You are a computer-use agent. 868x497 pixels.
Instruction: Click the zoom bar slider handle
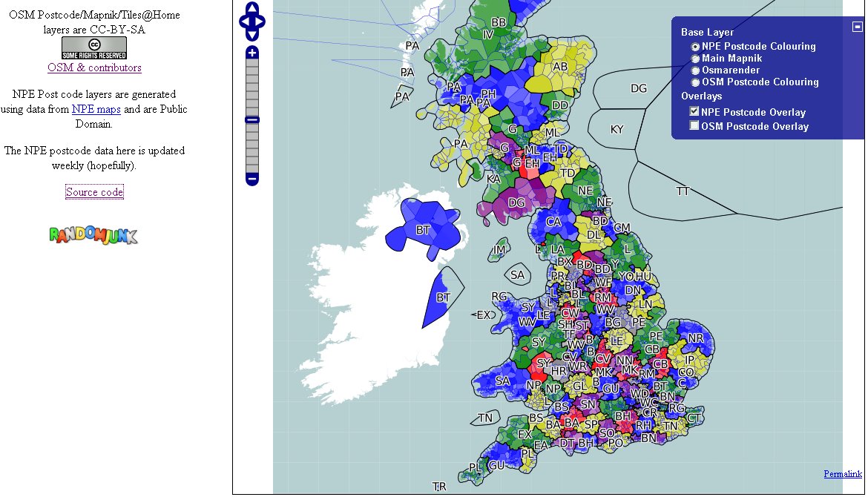tap(252, 119)
